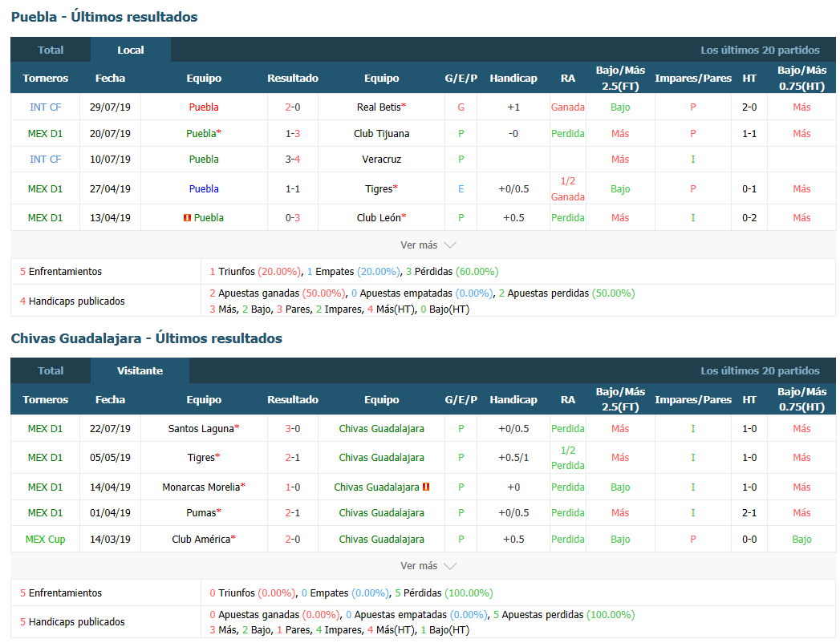Click half-time score 2-1 in Pumas row
840x643 pixels.
(x=749, y=512)
